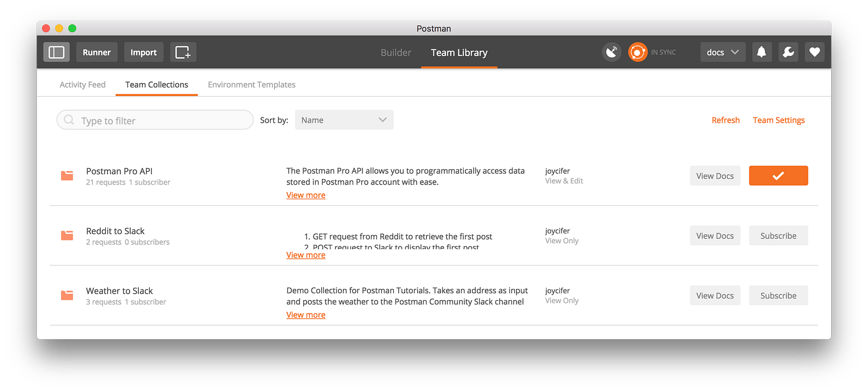Subscribe to Weather to Slack collection

(778, 295)
